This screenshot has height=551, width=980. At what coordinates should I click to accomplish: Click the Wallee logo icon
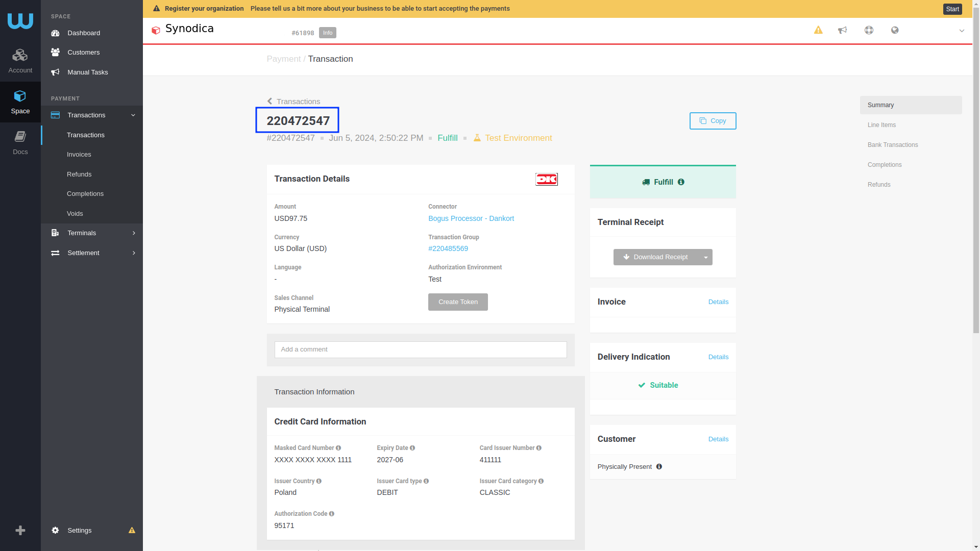coord(20,21)
